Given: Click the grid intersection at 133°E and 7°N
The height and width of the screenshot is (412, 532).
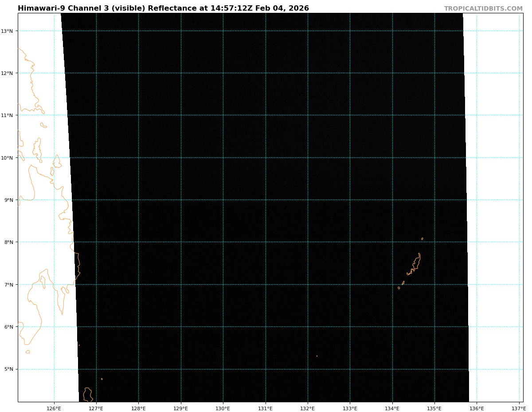Looking at the screenshot, I should (x=350, y=284).
